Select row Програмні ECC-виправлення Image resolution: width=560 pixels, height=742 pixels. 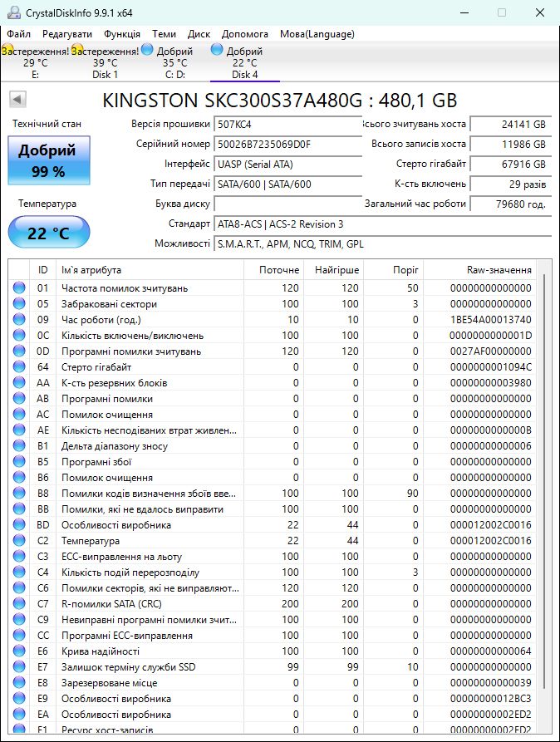(273, 635)
